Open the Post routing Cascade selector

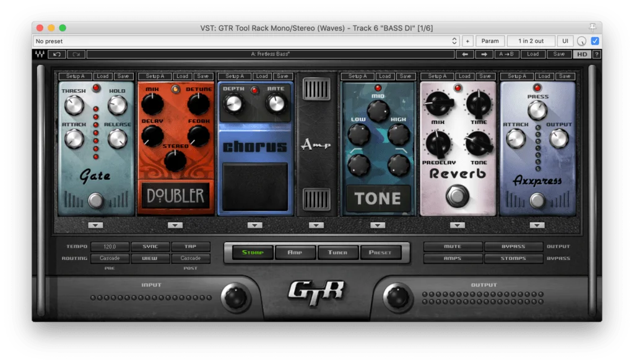(191, 258)
